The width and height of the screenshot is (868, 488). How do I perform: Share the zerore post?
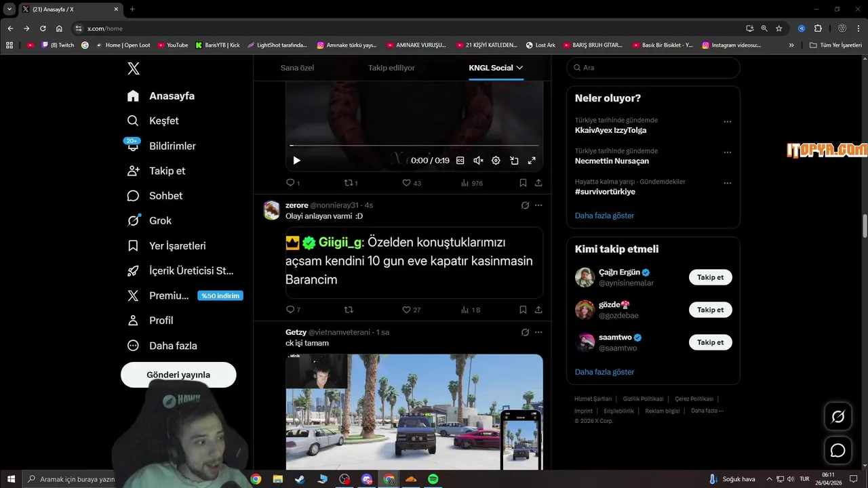click(x=538, y=310)
